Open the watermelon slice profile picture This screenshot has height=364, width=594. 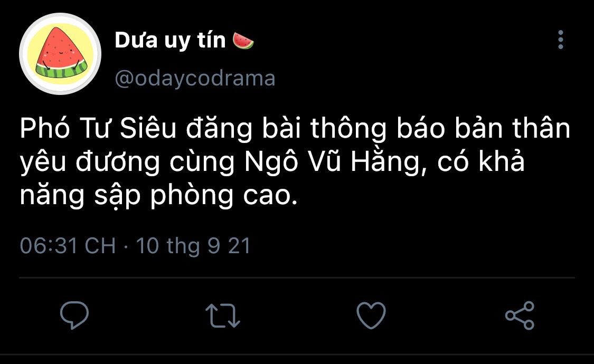60,54
